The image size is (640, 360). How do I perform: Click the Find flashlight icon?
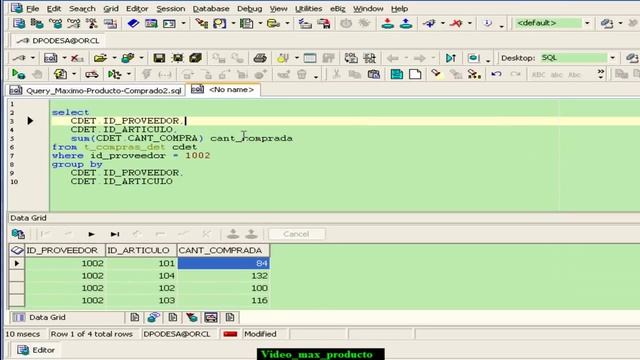pyautogui.click(x=436, y=74)
